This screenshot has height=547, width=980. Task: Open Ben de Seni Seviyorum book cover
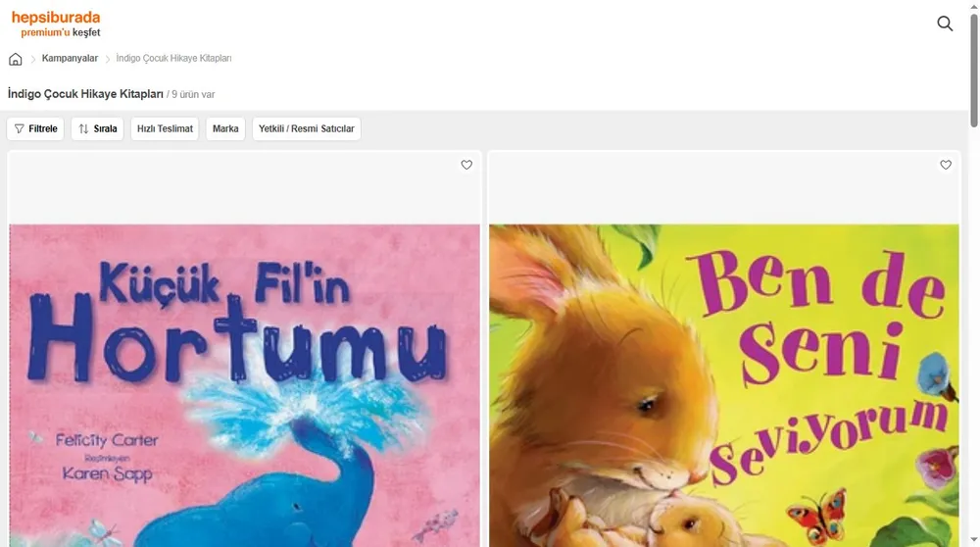(x=724, y=385)
